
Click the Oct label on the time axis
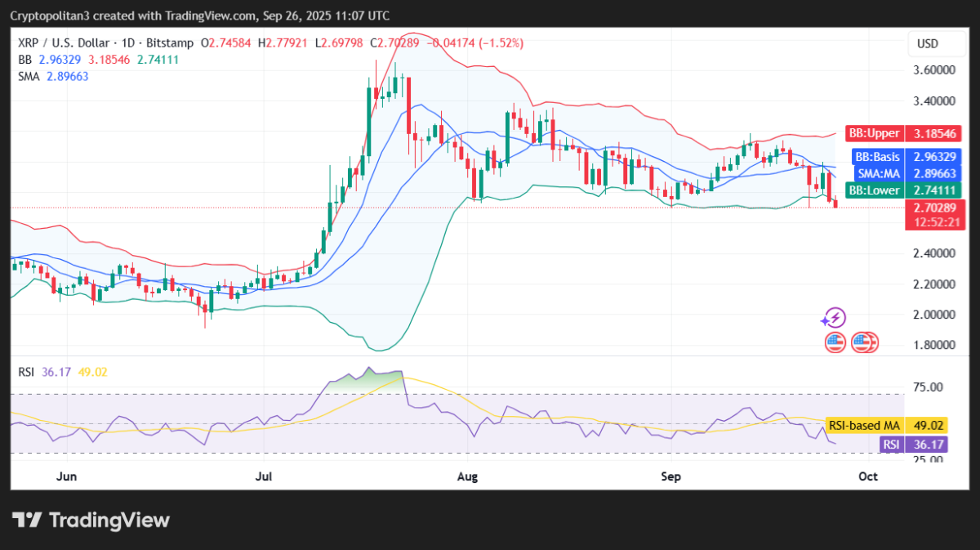click(867, 476)
